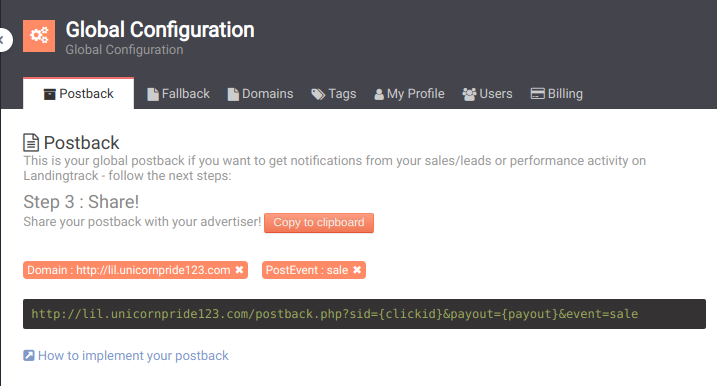Click the PostEvent sale tag label
717x386 pixels.
click(x=307, y=270)
